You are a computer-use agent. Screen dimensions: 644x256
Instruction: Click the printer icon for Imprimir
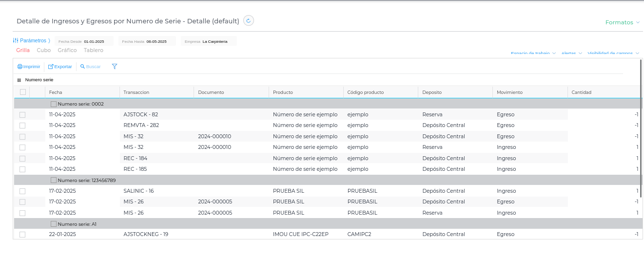click(x=20, y=67)
